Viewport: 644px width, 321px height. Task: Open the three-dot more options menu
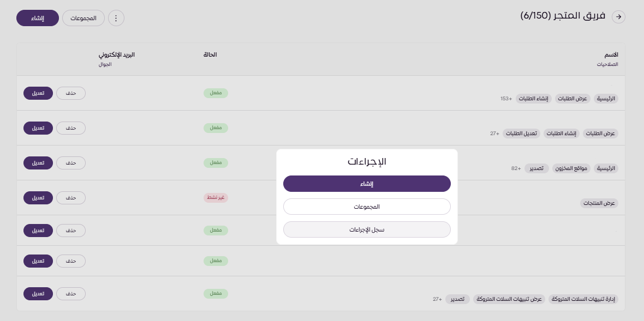tap(116, 18)
